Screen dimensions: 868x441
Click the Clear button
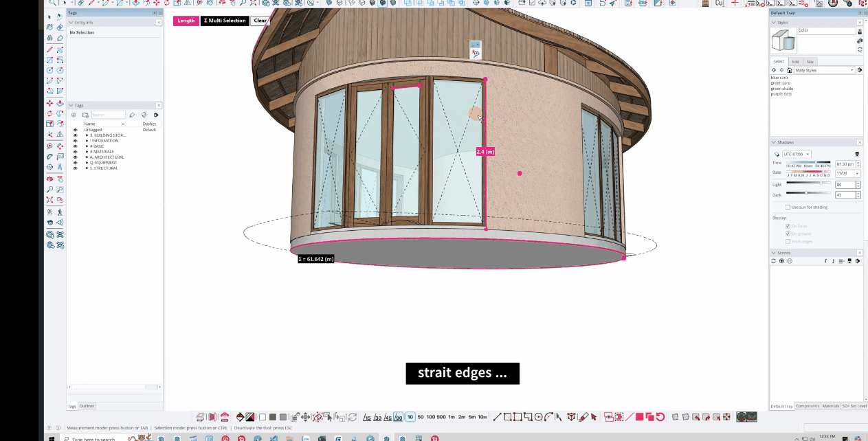coord(260,21)
